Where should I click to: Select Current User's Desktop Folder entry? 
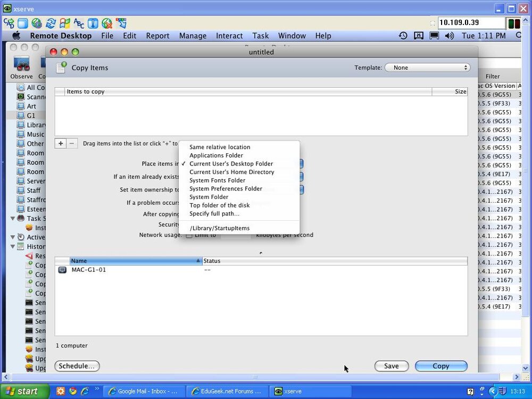(239, 163)
